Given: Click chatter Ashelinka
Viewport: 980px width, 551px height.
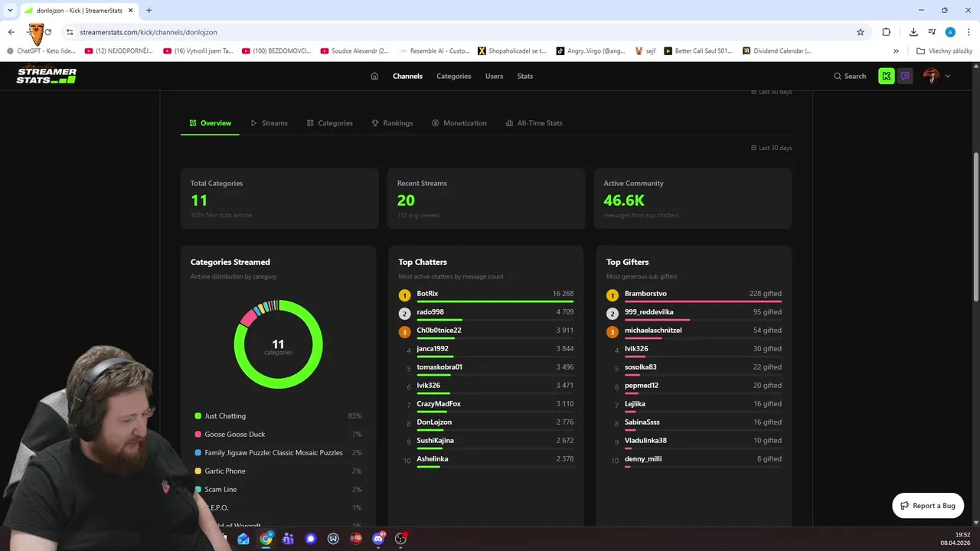Looking at the screenshot, I should tap(433, 459).
